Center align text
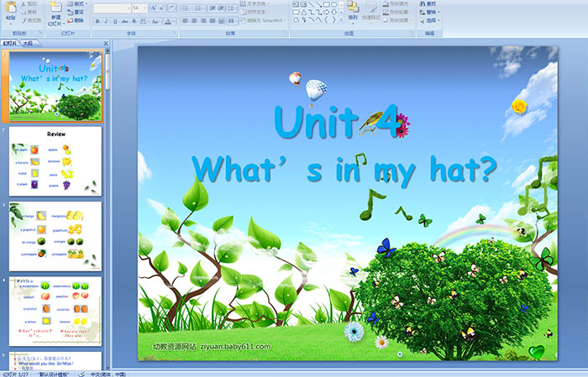 (194, 21)
